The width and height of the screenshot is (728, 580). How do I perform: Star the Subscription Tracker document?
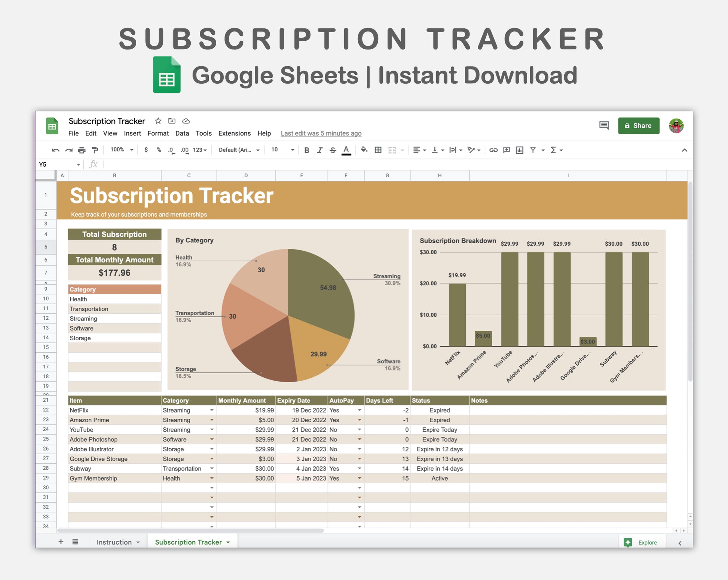pyautogui.click(x=158, y=121)
